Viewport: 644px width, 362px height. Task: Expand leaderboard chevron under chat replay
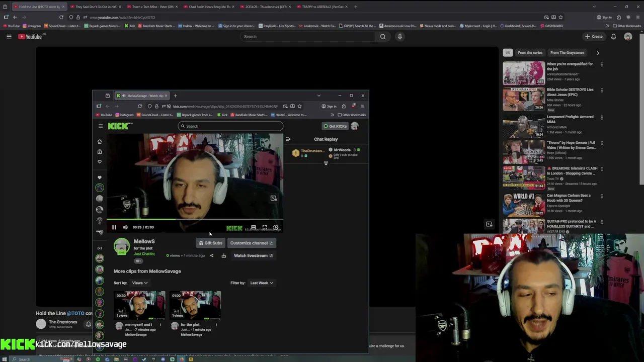pos(326,163)
